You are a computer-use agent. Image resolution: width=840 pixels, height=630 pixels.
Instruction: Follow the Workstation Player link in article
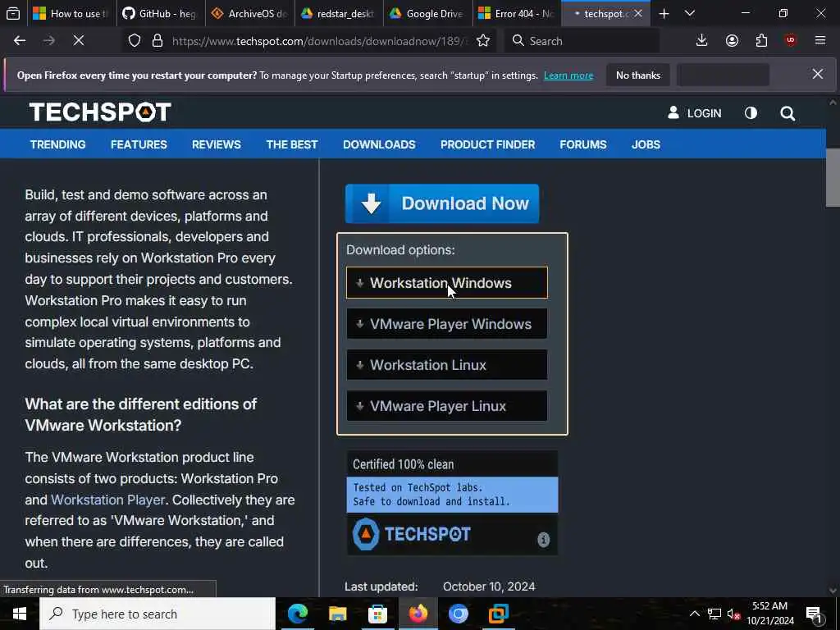point(107,500)
